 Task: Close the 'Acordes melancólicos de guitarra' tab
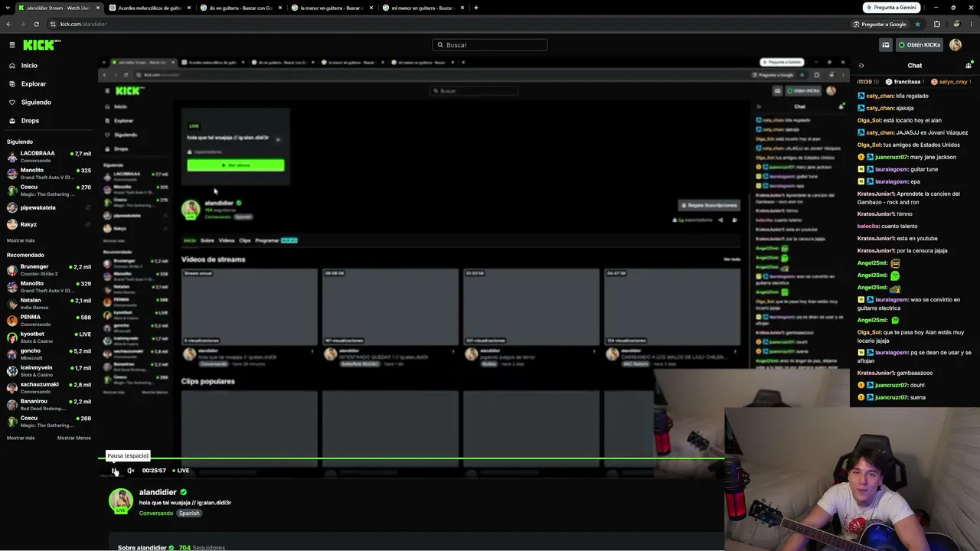pyautogui.click(x=188, y=8)
